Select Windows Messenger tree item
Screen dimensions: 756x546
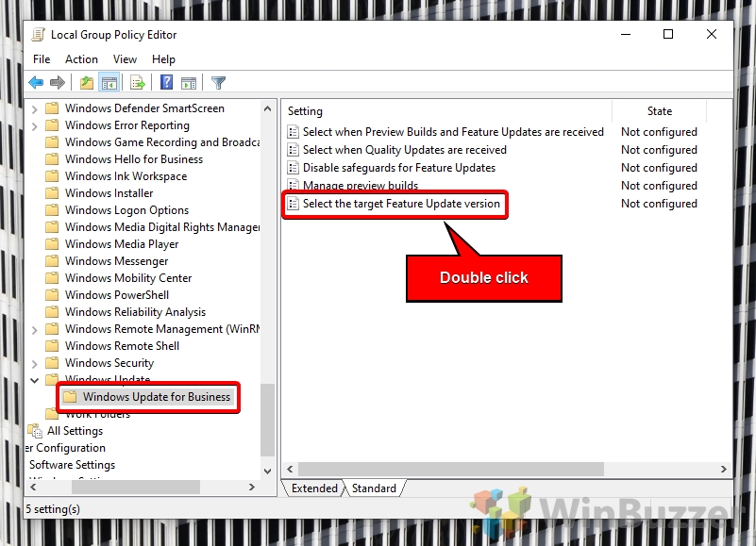[116, 260]
